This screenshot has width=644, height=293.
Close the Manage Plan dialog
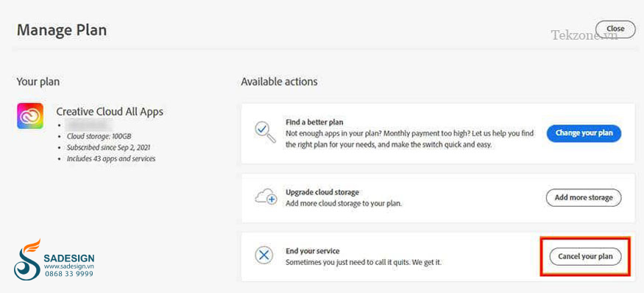tap(615, 29)
